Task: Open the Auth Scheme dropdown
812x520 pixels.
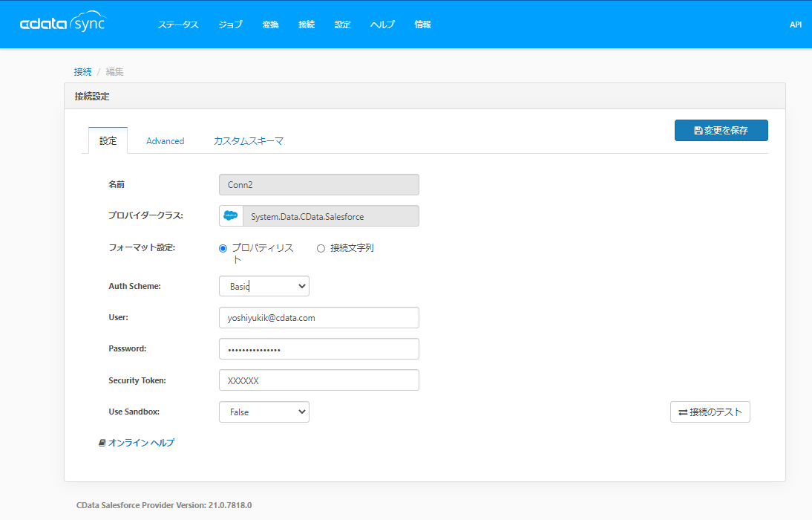Action: (x=264, y=286)
